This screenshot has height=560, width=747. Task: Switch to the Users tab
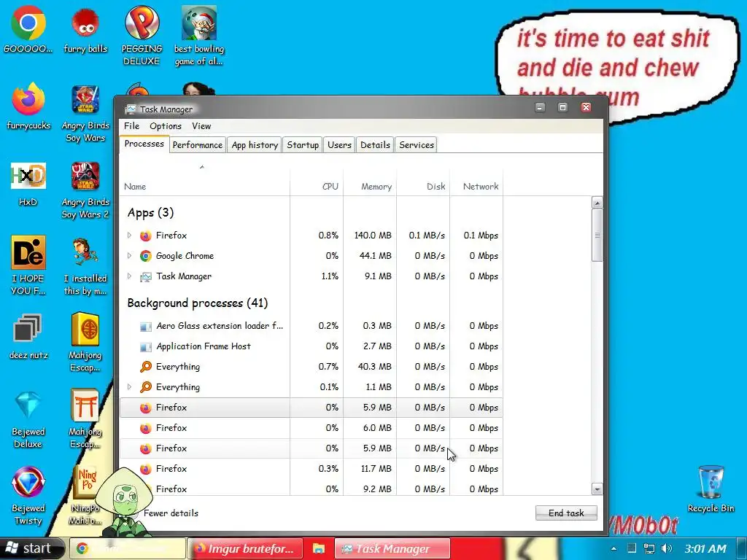click(x=339, y=145)
